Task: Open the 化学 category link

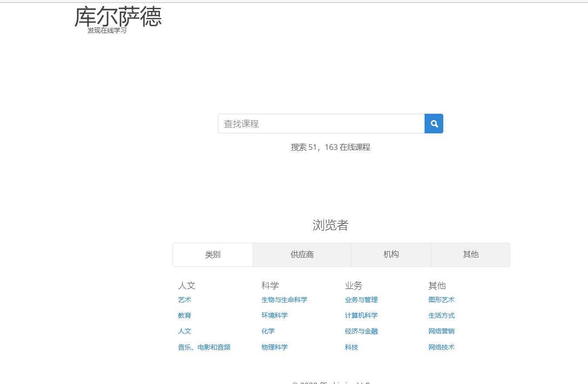Action: pyautogui.click(x=267, y=331)
